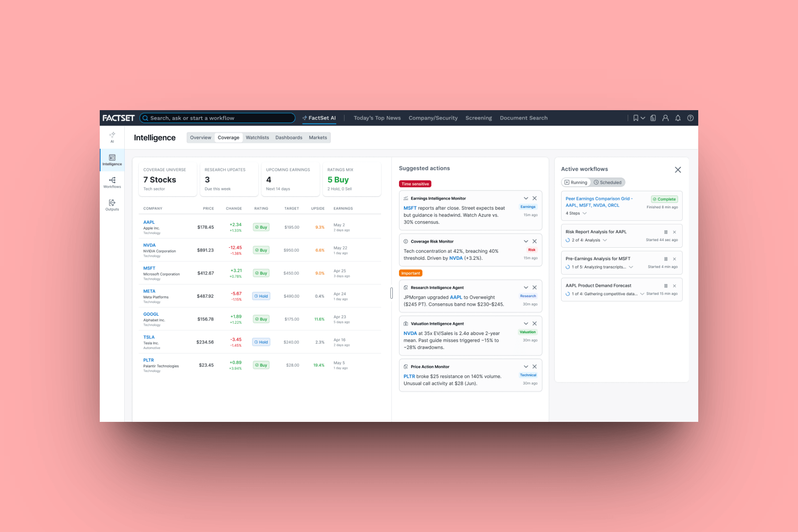
Task: Open the Coverage Universe 7 Stocks card
Action: click(x=167, y=179)
